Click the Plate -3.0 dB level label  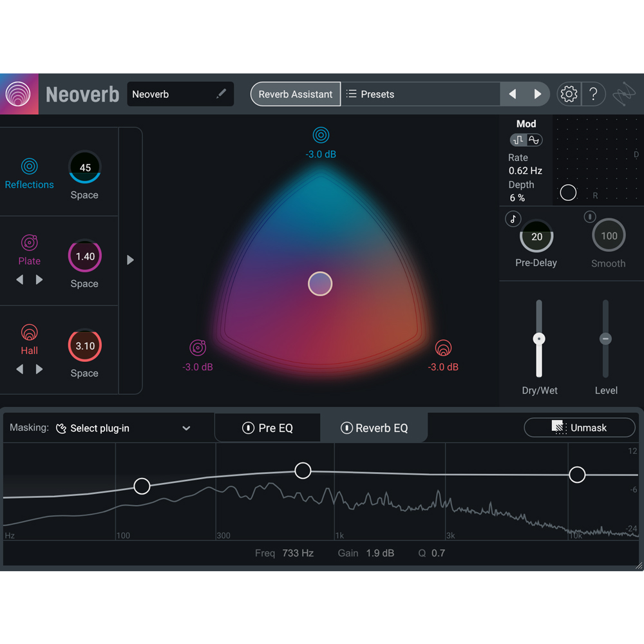point(198,367)
